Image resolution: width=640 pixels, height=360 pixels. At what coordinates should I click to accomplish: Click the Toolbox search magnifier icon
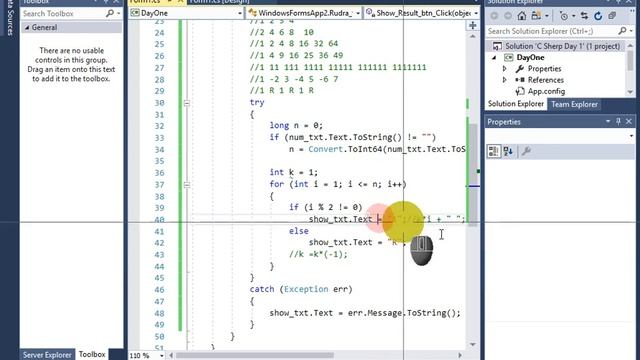pyautogui.click(x=109, y=13)
